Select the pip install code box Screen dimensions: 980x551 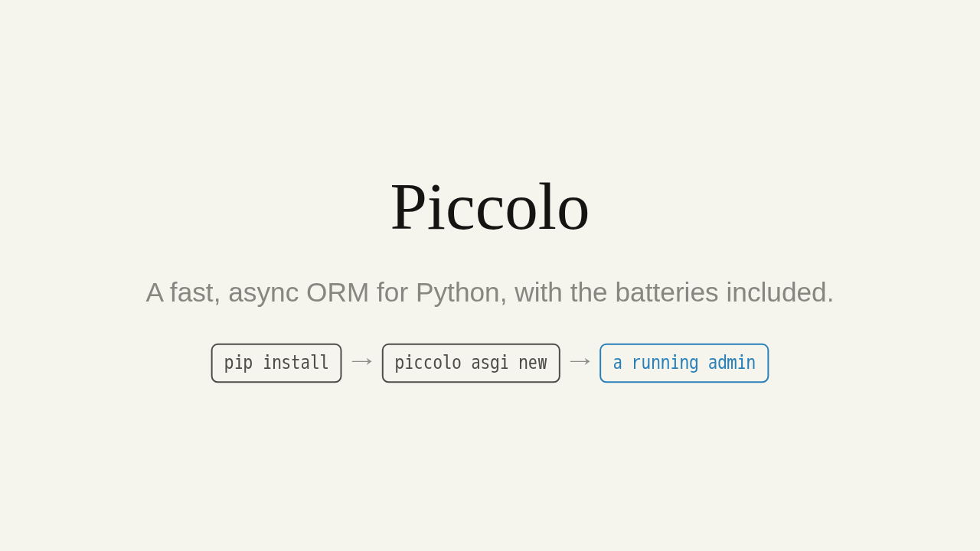click(276, 363)
